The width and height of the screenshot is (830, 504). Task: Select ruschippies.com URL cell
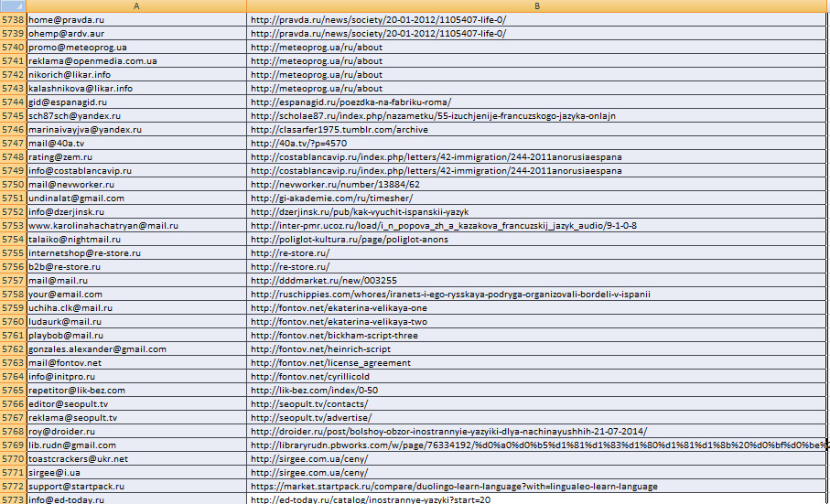pyautogui.click(x=537, y=294)
